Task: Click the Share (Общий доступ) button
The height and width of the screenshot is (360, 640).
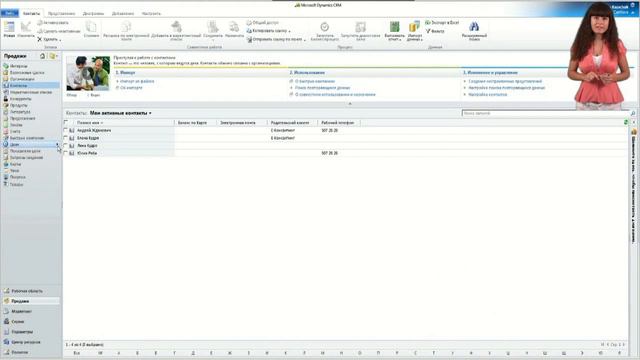Action: click(262, 23)
